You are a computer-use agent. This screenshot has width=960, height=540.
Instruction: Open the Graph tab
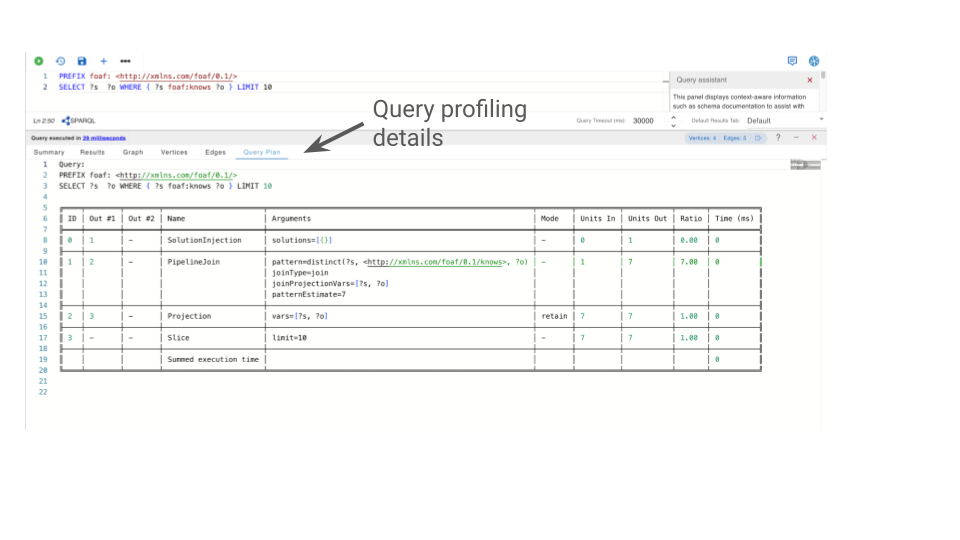(x=133, y=152)
